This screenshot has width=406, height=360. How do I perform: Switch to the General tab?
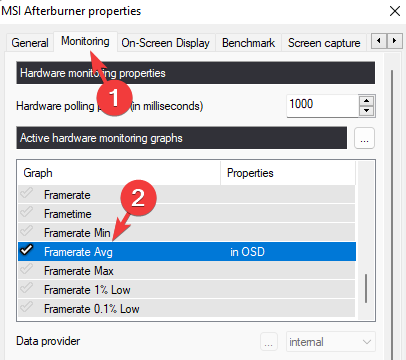click(30, 43)
